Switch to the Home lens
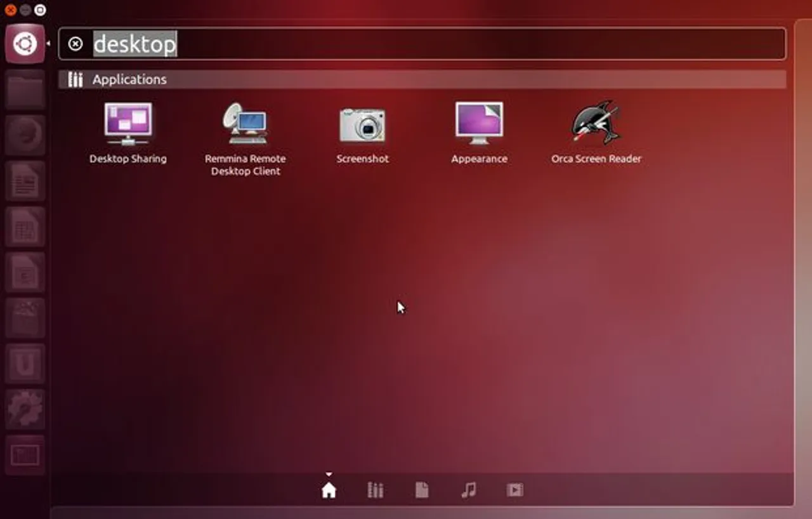This screenshot has width=812, height=519. (329, 490)
